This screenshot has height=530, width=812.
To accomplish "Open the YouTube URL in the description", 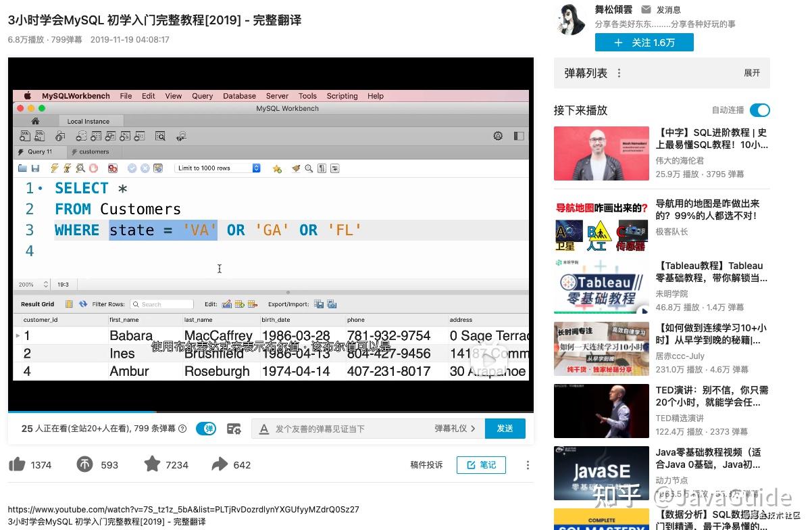I will click(183, 510).
